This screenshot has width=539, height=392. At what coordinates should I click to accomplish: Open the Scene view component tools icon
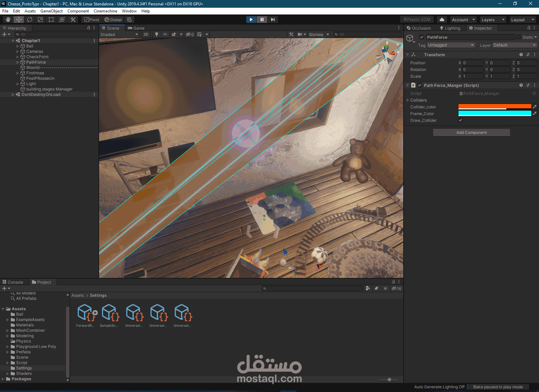click(x=291, y=34)
